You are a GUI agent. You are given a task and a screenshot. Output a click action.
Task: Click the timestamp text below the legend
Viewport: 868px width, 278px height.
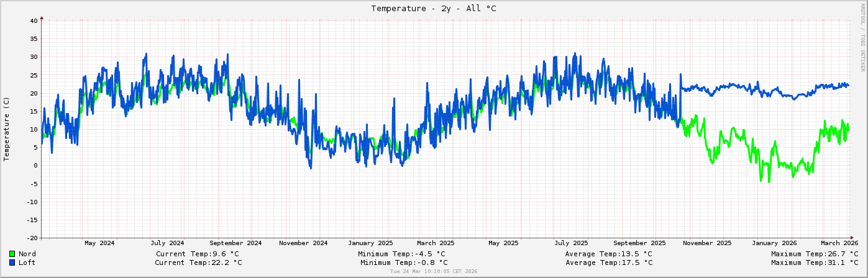(x=434, y=272)
